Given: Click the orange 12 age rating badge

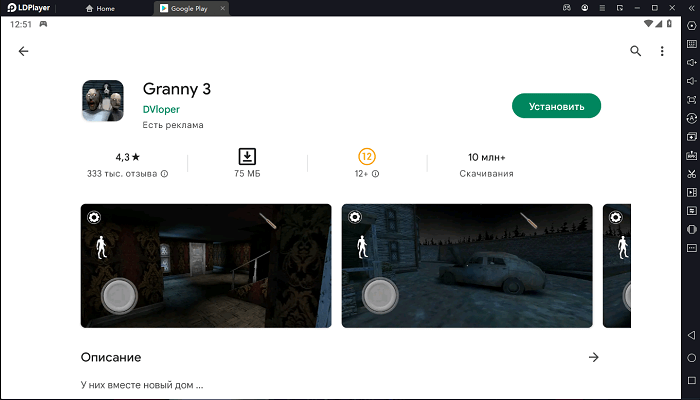Looking at the screenshot, I should coord(367,157).
